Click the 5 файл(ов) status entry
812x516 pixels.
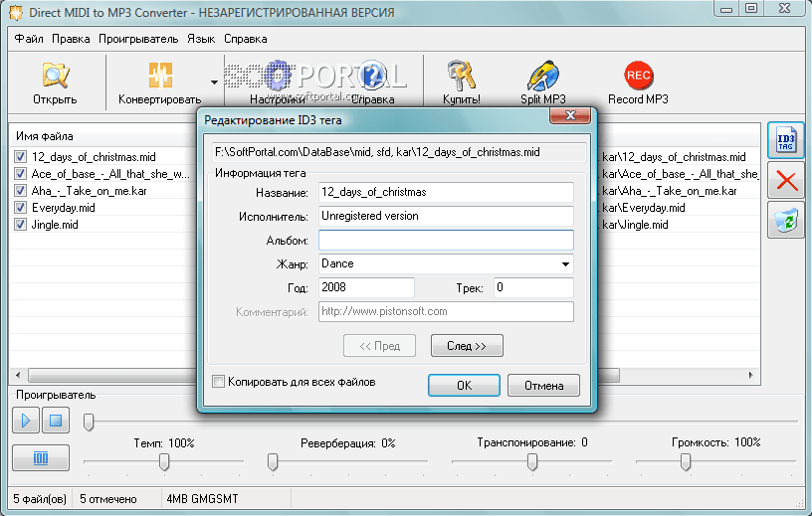pos(40,499)
